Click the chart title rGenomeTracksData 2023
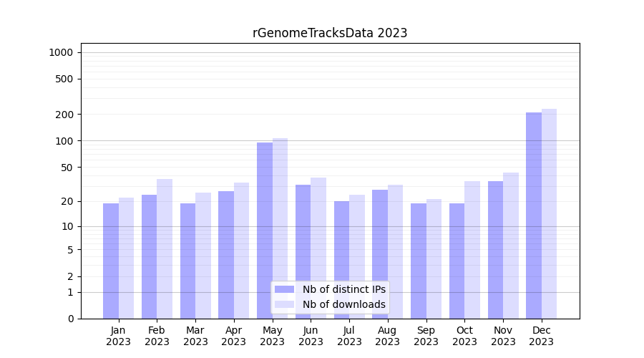Image resolution: width=644 pixels, height=358 pixels. pyautogui.click(x=330, y=33)
